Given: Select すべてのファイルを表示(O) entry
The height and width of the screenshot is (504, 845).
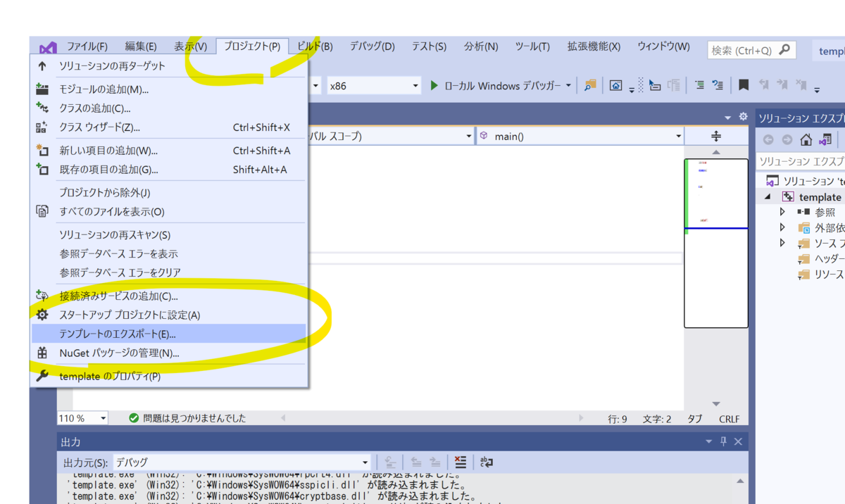Looking at the screenshot, I should coord(169,212).
